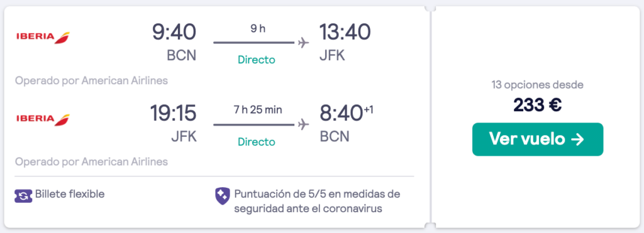Click the Ver vuelo button
Image resolution: width=644 pixels, height=233 pixels.
pyautogui.click(x=538, y=139)
